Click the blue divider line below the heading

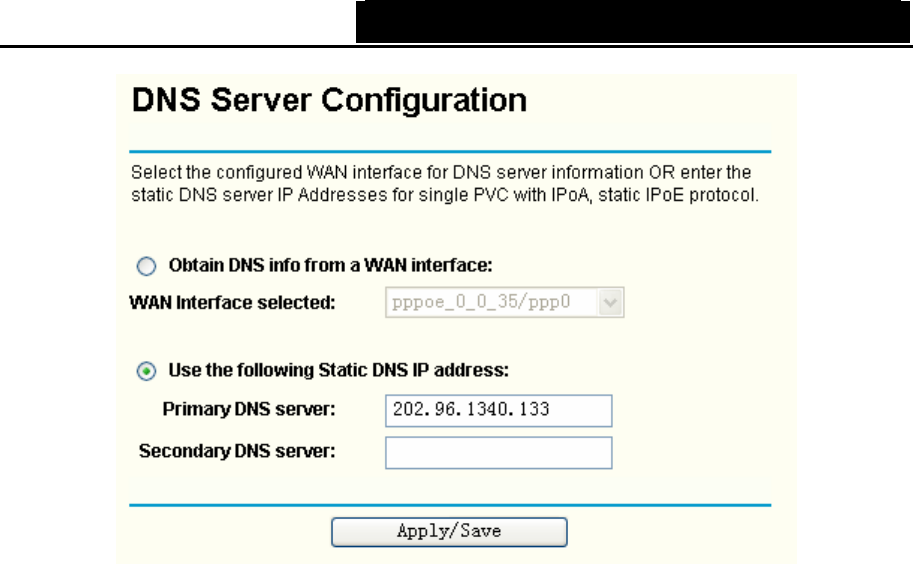pos(450,151)
